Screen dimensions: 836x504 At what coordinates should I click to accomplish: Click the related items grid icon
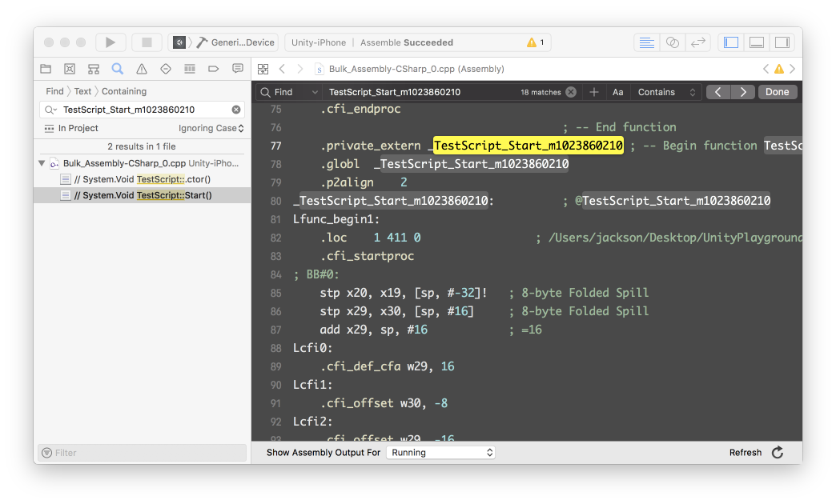[263, 69]
